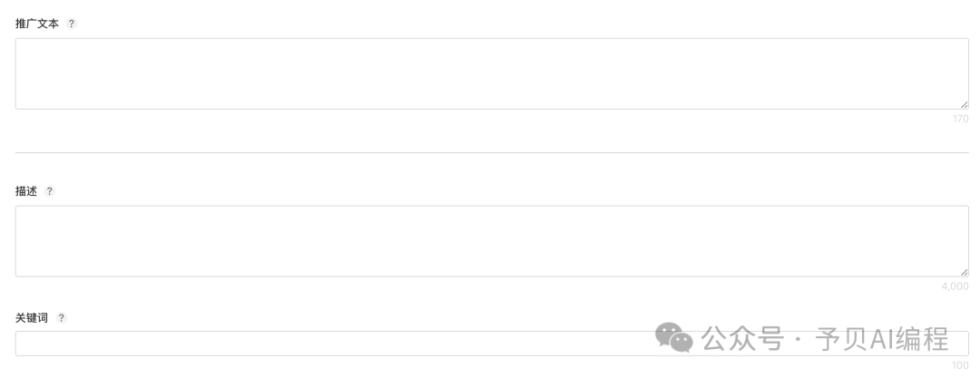Click the 100 character counter under 关键词

(x=960, y=365)
